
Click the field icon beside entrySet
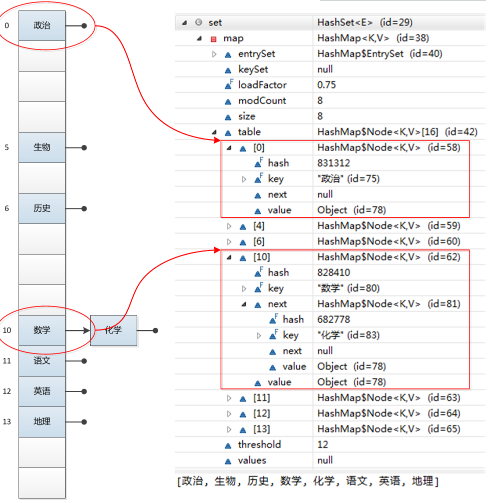point(228,55)
